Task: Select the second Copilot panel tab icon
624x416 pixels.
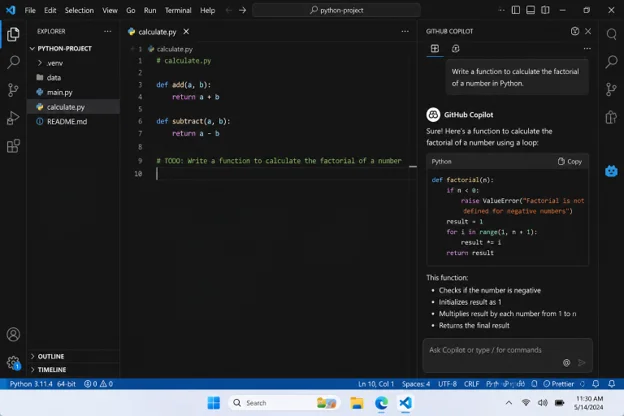Action: [456, 49]
